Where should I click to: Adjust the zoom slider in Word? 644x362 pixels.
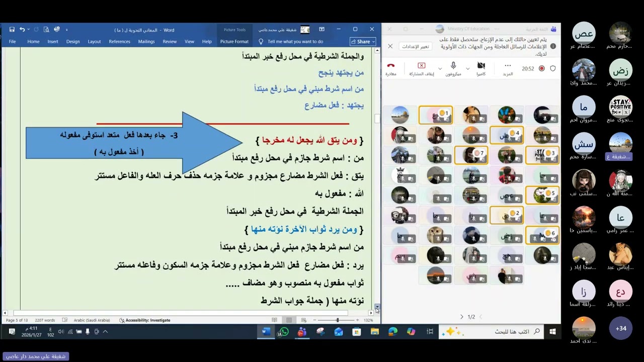coord(337,320)
